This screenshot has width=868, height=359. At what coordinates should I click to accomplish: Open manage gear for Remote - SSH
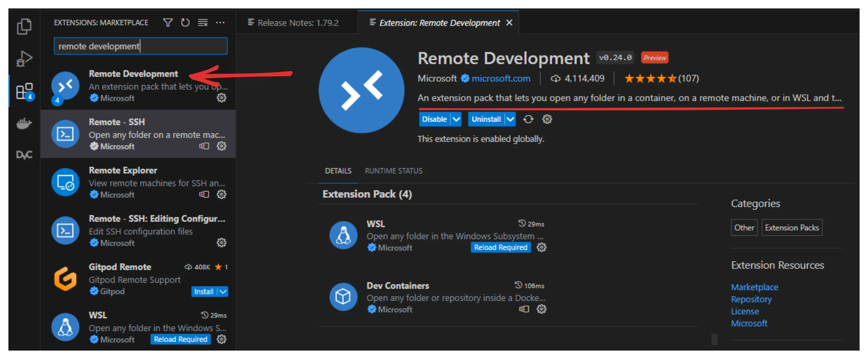(x=221, y=146)
